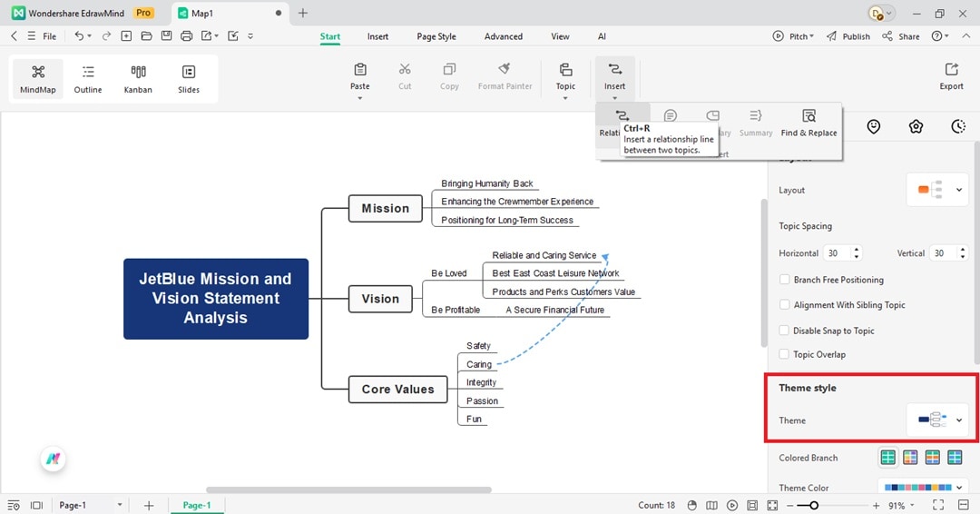Image resolution: width=980 pixels, height=514 pixels.
Task: Open Find & Replace
Action: click(808, 123)
